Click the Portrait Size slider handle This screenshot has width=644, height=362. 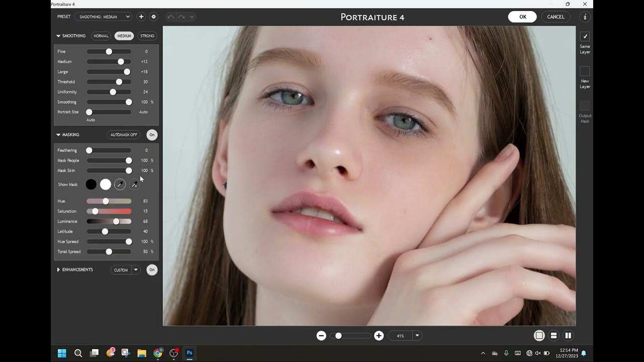tap(89, 112)
